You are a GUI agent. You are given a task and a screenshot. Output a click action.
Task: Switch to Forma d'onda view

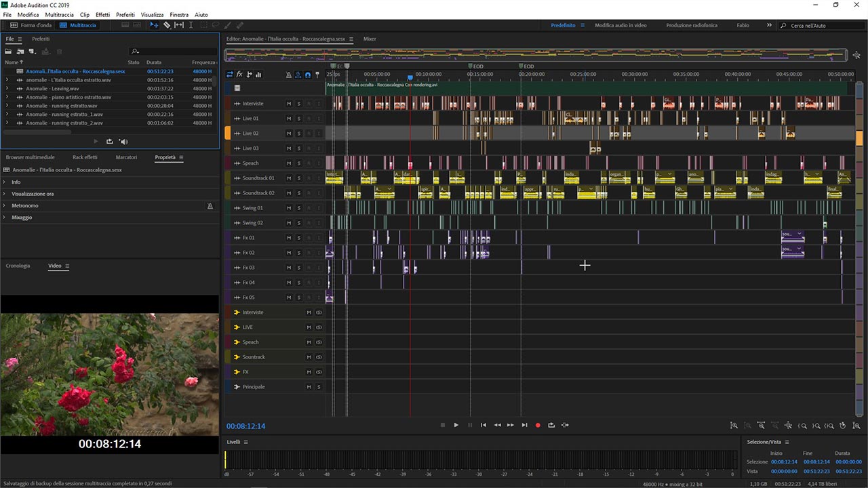pos(31,25)
